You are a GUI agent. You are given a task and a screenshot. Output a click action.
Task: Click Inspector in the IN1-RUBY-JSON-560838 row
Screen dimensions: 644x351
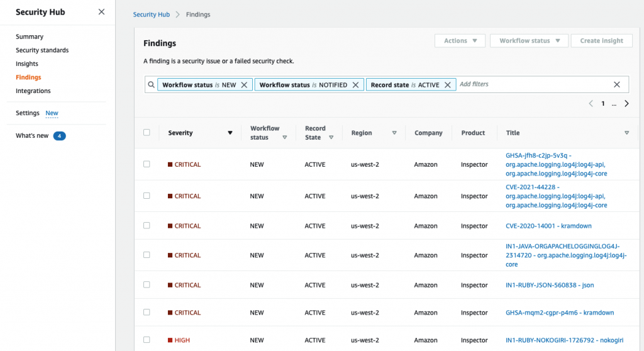[x=474, y=285]
